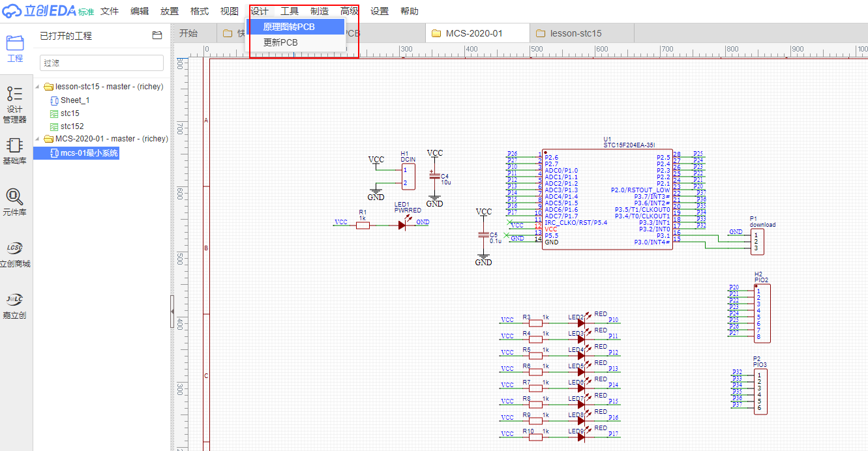The width and height of the screenshot is (868, 451).
Task: Click the STC15F204EA-35I part label
Action: 629,146
